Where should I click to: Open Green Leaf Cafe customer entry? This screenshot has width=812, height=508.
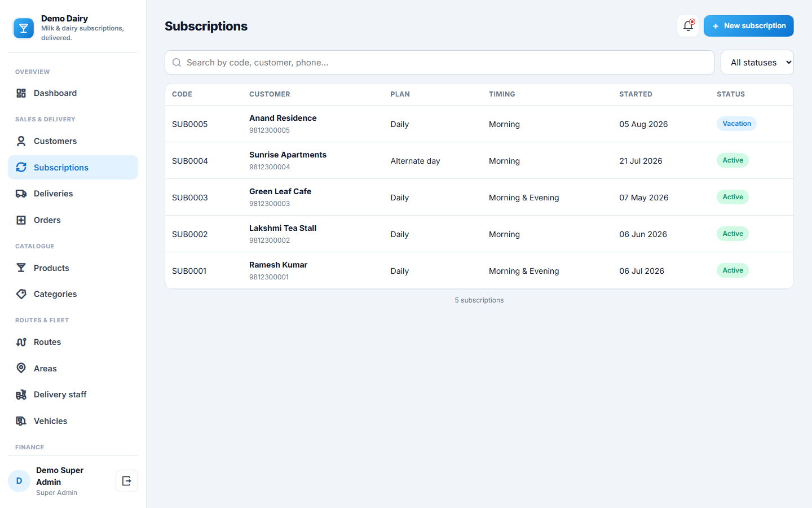tap(280, 191)
